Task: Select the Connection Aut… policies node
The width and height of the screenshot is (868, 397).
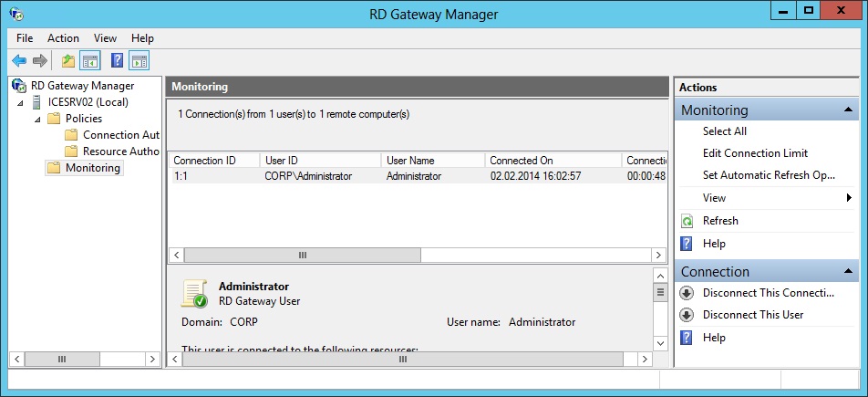Action: 121,135
